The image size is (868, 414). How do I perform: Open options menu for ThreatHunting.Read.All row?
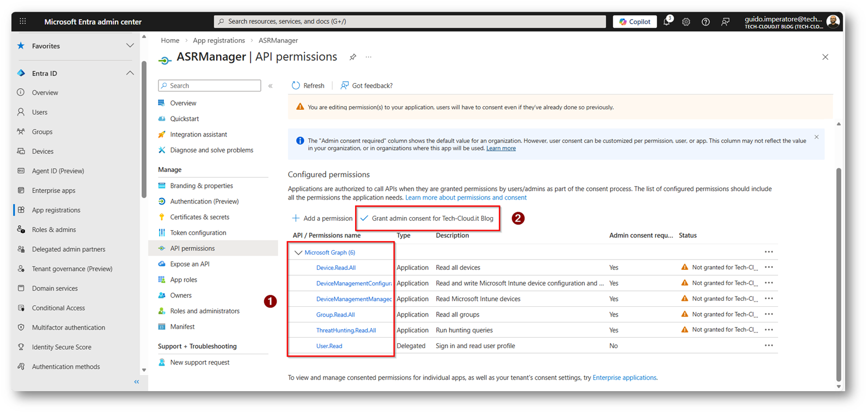tap(769, 330)
